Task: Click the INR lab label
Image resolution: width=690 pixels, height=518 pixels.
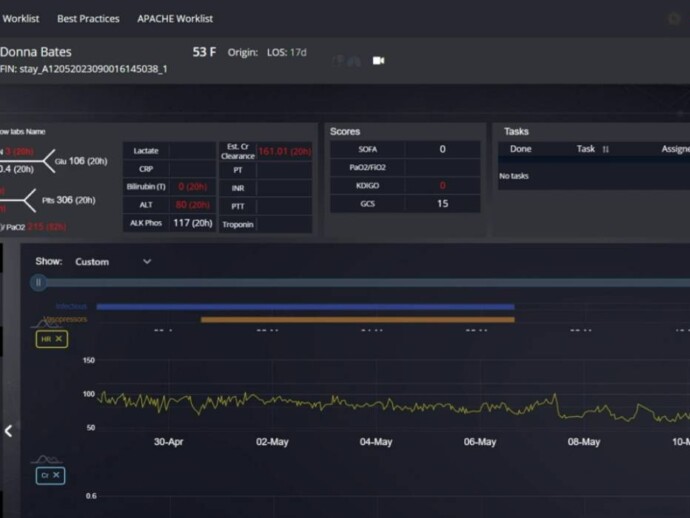Action: (x=238, y=188)
